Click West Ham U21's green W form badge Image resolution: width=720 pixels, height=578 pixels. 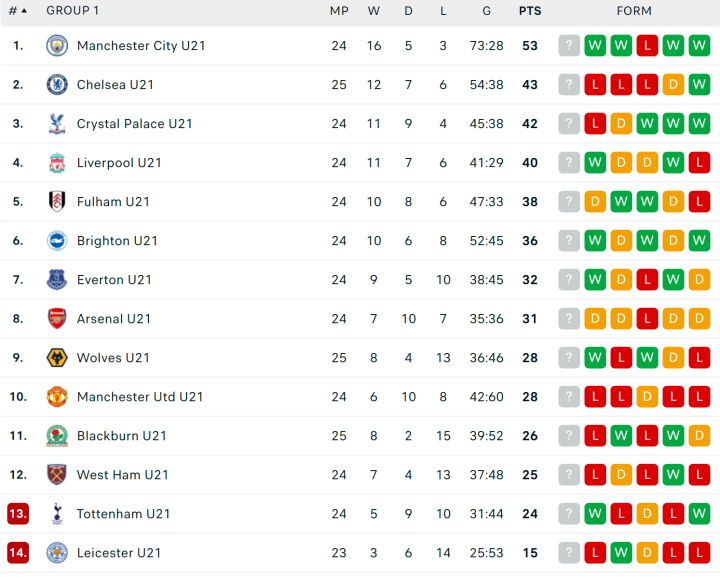pyautogui.click(x=673, y=475)
